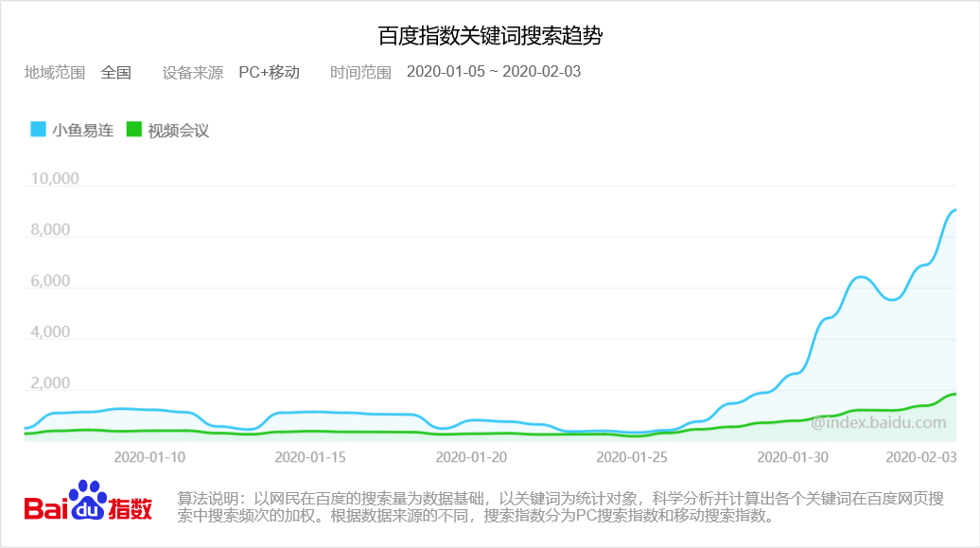Select the 2020-01-10 x-axis date marker
Screen dimensions: 980x548
pyautogui.click(x=149, y=456)
